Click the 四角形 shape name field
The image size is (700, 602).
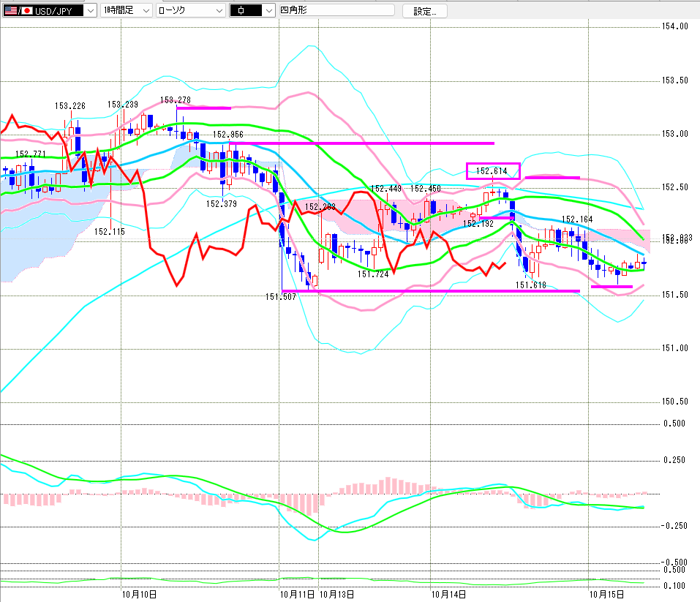[335, 11]
